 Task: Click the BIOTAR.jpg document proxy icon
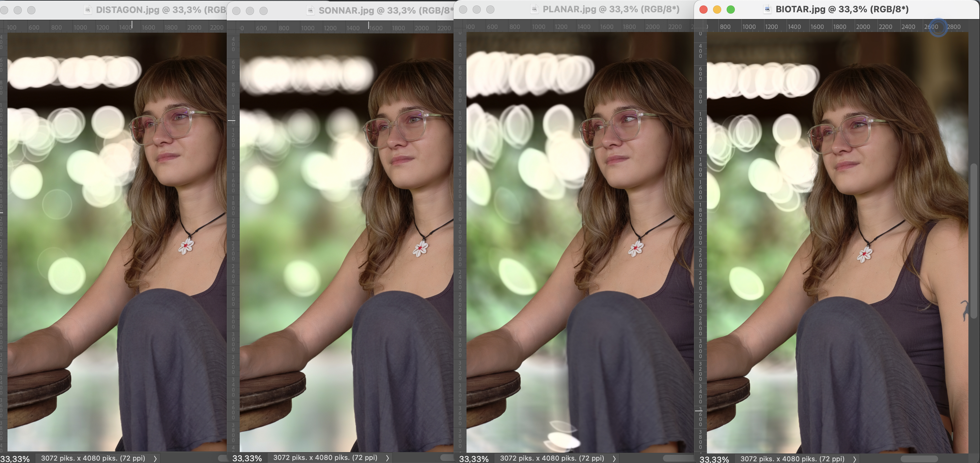click(x=767, y=9)
